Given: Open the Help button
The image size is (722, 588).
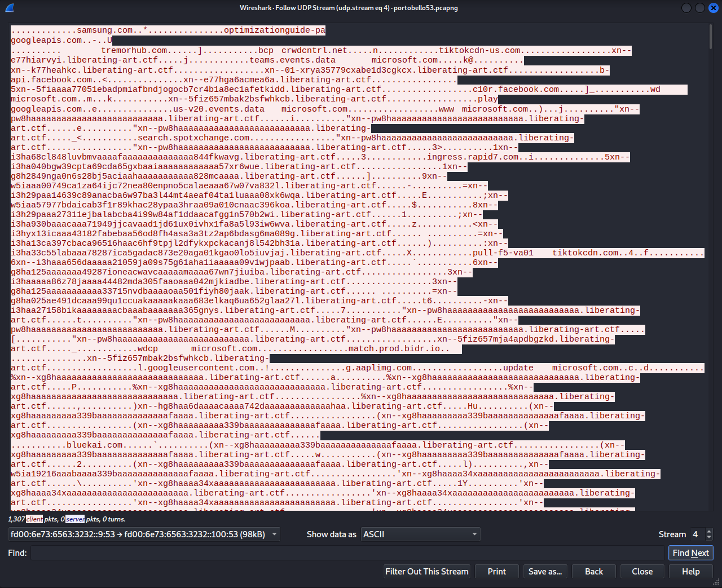Looking at the screenshot, I should click(691, 572).
